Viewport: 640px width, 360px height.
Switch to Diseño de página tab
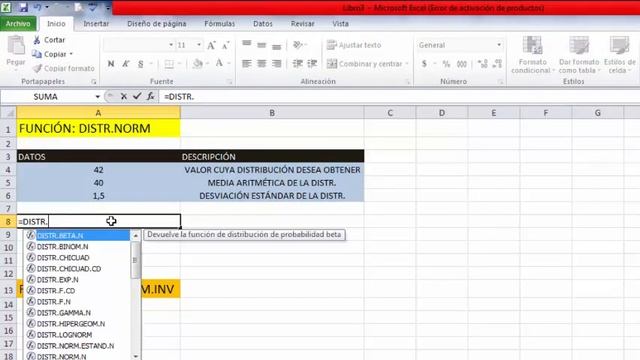point(157,24)
